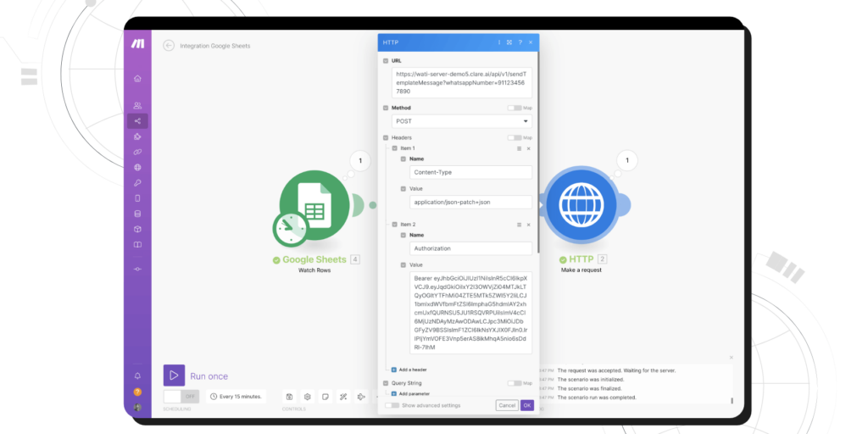Click Cancel in the HTTP dialog
This screenshot has width=868, height=434.
[507, 405]
